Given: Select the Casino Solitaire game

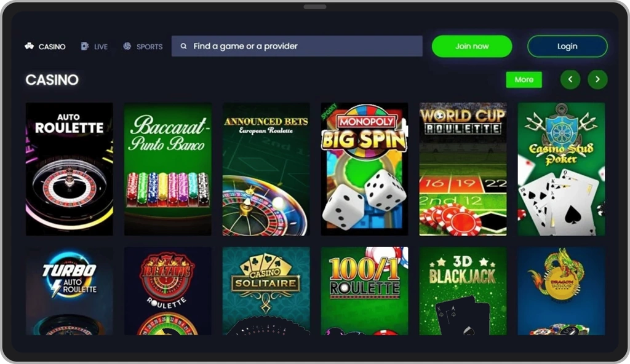Looking at the screenshot, I should [x=266, y=291].
